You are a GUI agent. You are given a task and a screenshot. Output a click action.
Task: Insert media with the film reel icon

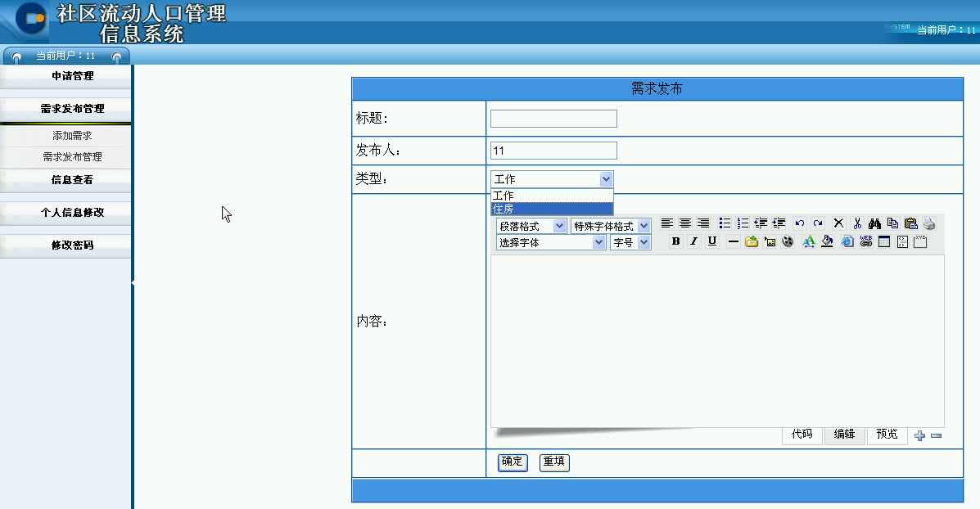[x=788, y=241]
